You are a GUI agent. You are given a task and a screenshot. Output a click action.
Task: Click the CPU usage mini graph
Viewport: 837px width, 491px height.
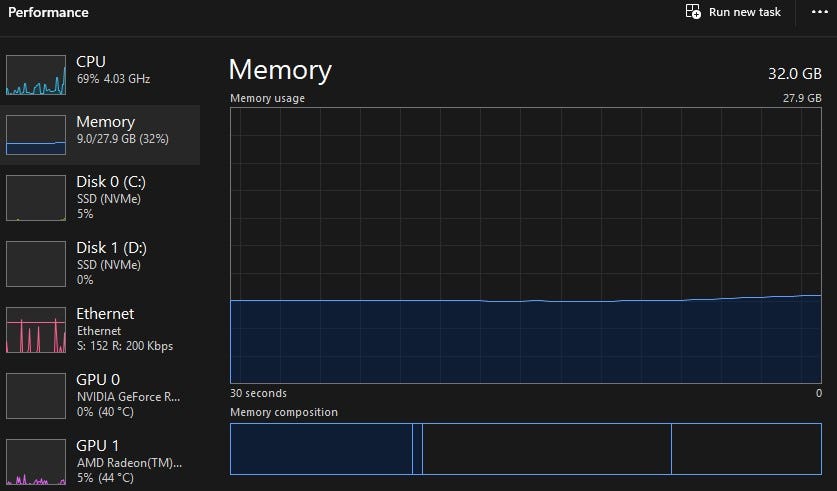pos(37,74)
